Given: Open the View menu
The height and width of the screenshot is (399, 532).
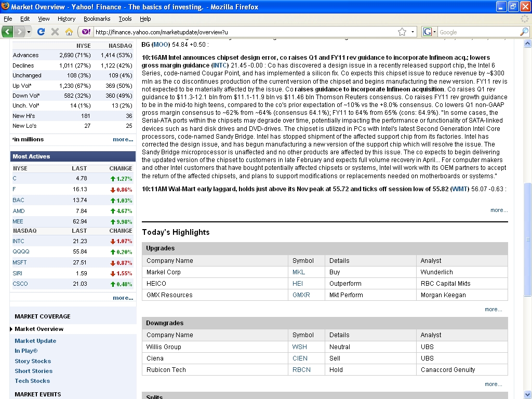Looking at the screenshot, I should (x=44, y=19).
